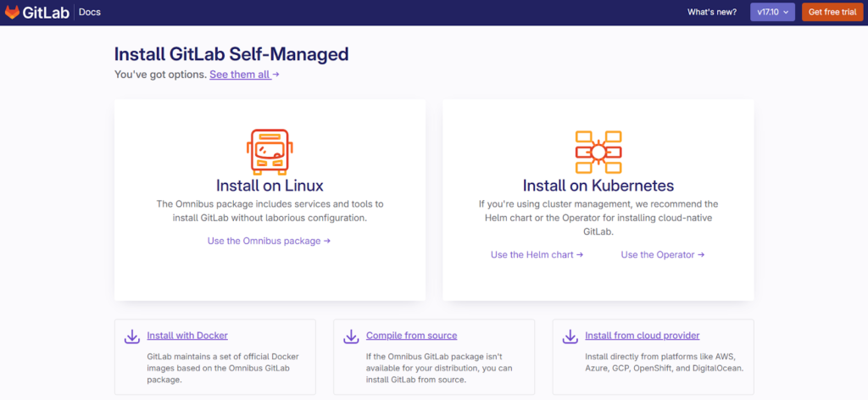The height and width of the screenshot is (400, 868).
Task: Click the install GitLab from source description
Action: click(440, 369)
